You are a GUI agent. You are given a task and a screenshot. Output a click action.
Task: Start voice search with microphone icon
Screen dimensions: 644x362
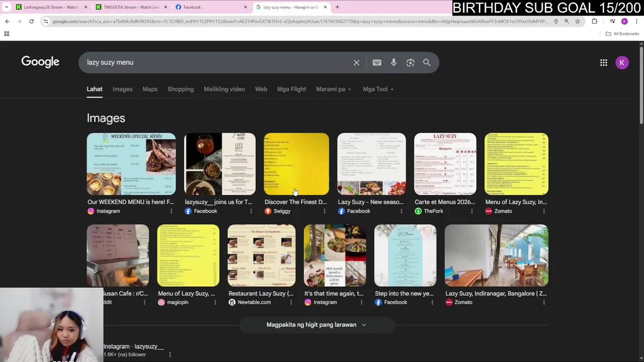click(393, 62)
